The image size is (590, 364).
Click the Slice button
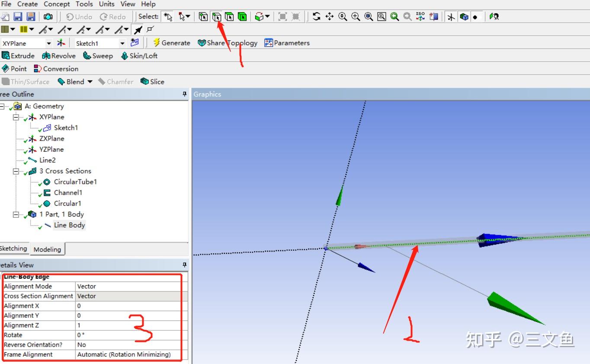(152, 82)
